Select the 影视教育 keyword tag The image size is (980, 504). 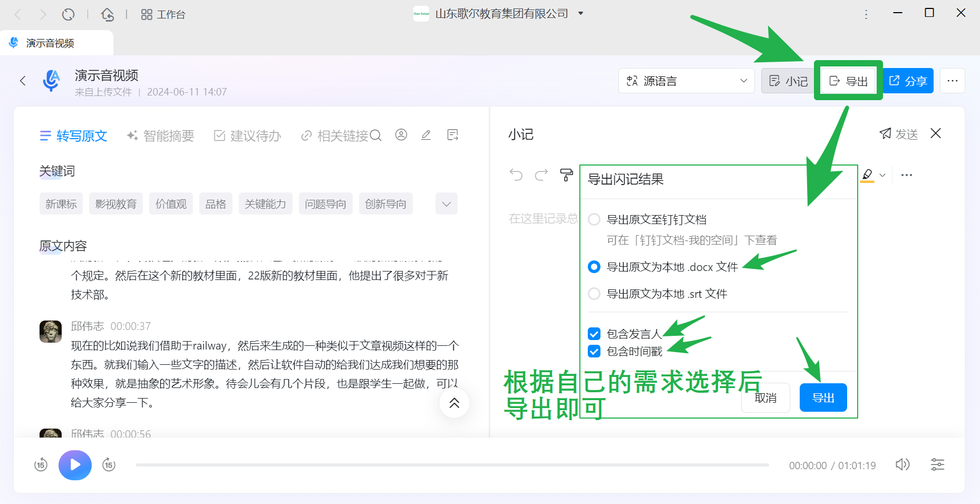coord(116,204)
